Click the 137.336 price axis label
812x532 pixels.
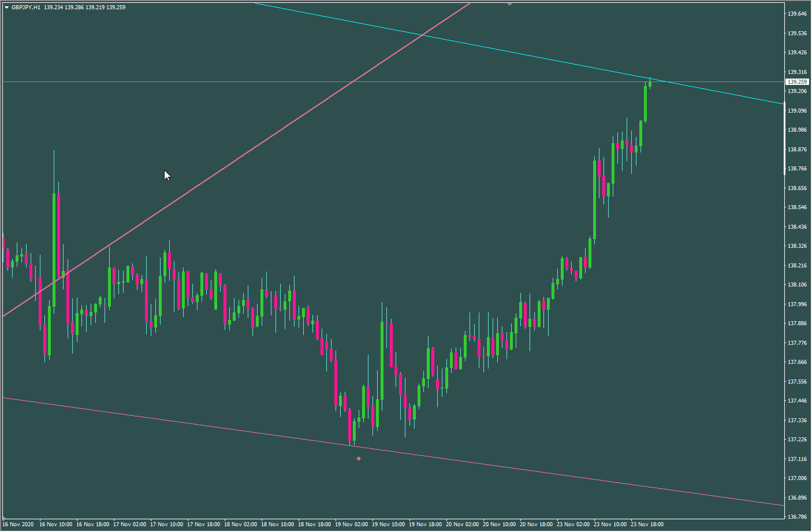coord(797,421)
